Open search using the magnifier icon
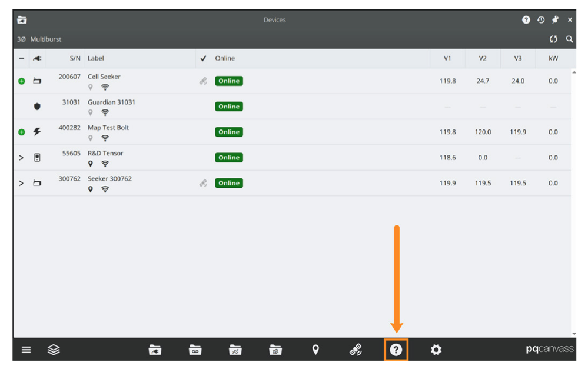588x369 pixels. 569,39
